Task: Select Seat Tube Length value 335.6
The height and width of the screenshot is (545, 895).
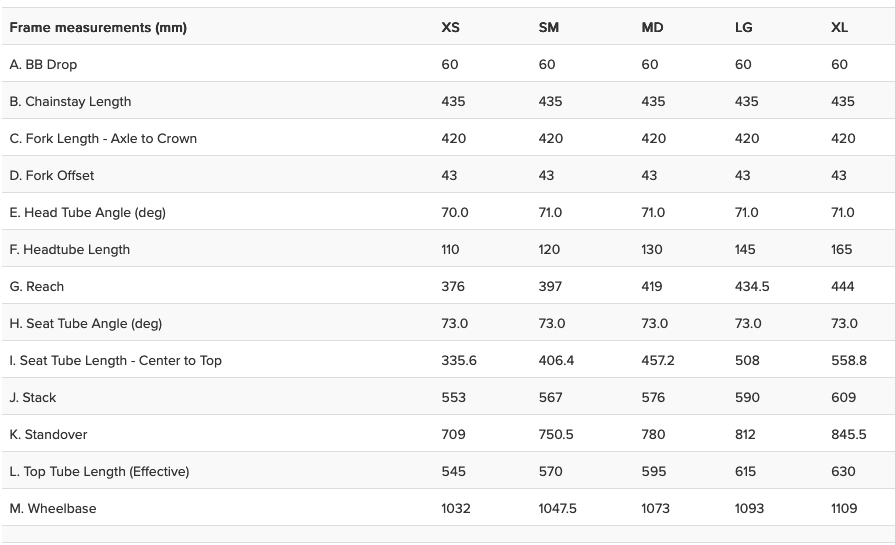Action: 459,361
